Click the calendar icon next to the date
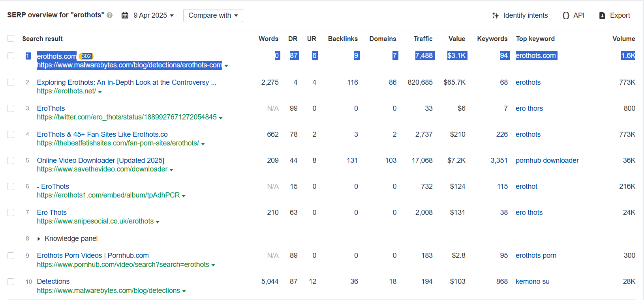Screen dimensions: 644x300 (125, 15)
